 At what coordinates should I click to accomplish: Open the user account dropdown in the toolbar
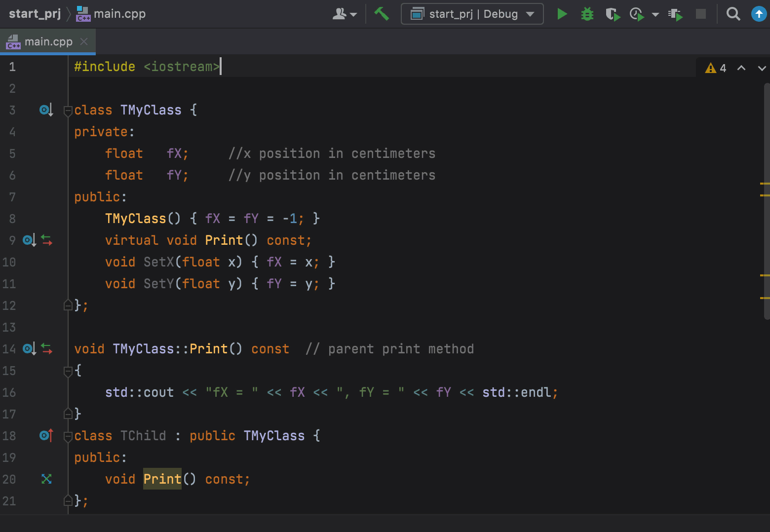(x=344, y=14)
